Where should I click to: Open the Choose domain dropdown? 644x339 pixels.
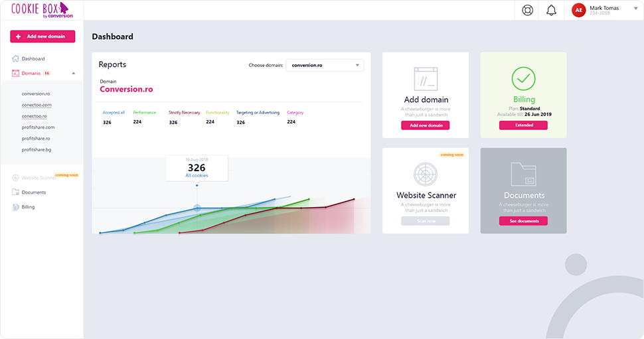[325, 65]
